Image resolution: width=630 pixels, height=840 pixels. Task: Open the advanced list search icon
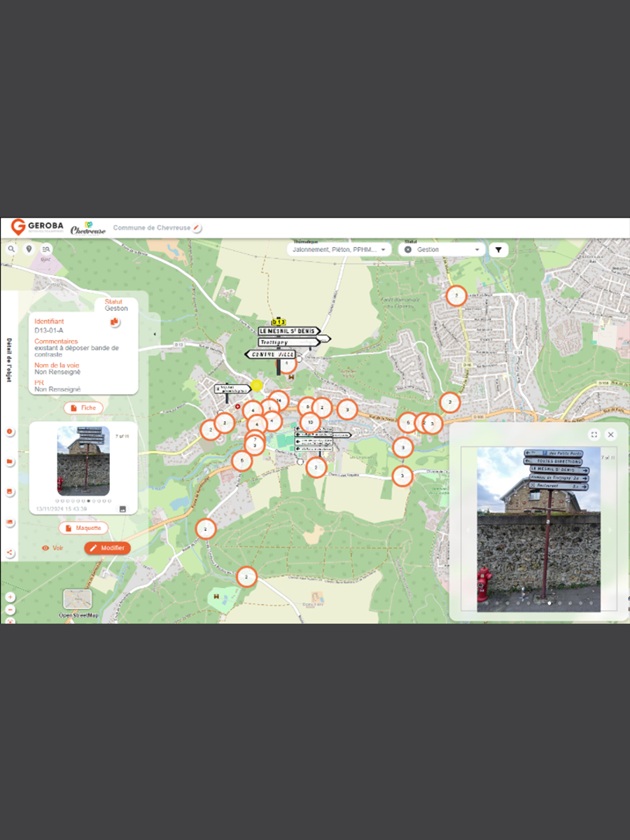(46, 249)
